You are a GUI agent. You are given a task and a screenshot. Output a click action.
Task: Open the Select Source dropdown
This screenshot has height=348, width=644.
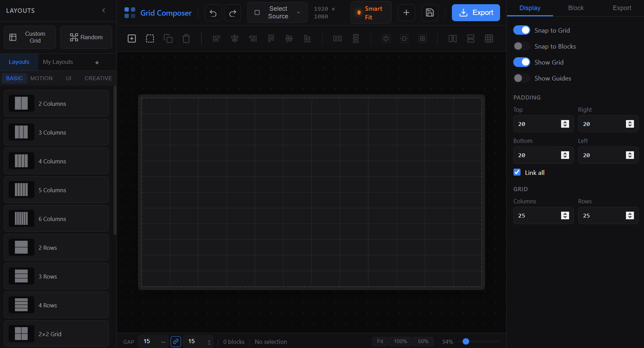tap(277, 12)
